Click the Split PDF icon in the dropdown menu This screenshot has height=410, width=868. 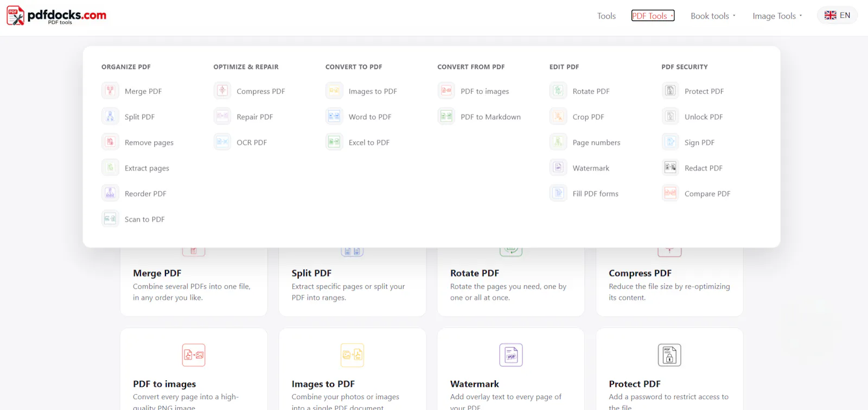pos(110,116)
